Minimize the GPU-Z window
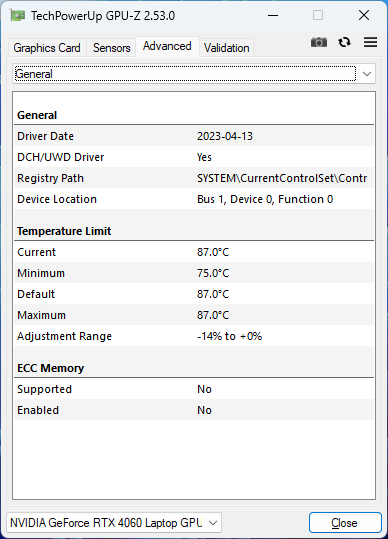Screen dimensions: 388x539 pos(273,15)
